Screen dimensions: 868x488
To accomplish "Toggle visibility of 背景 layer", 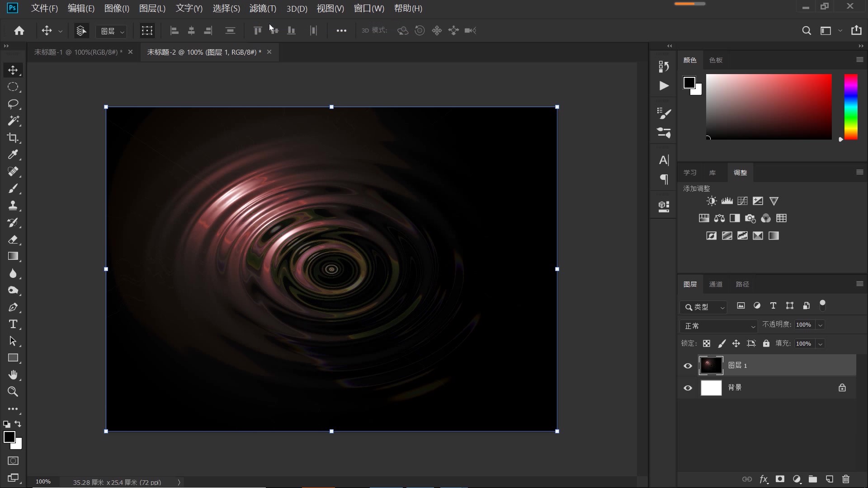I will click(x=688, y=388).
